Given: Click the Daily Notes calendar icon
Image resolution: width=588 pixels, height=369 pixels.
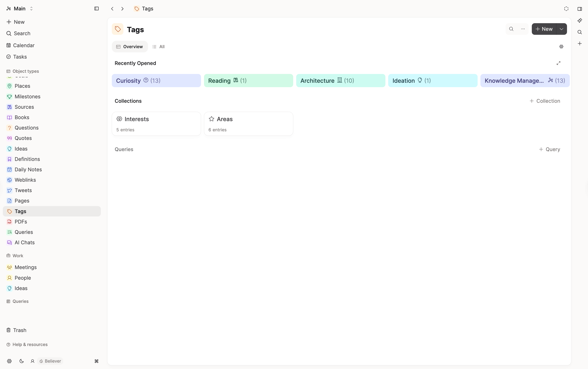Looking at the screenshot, I should pyautogui.click(x=10, y=170).
